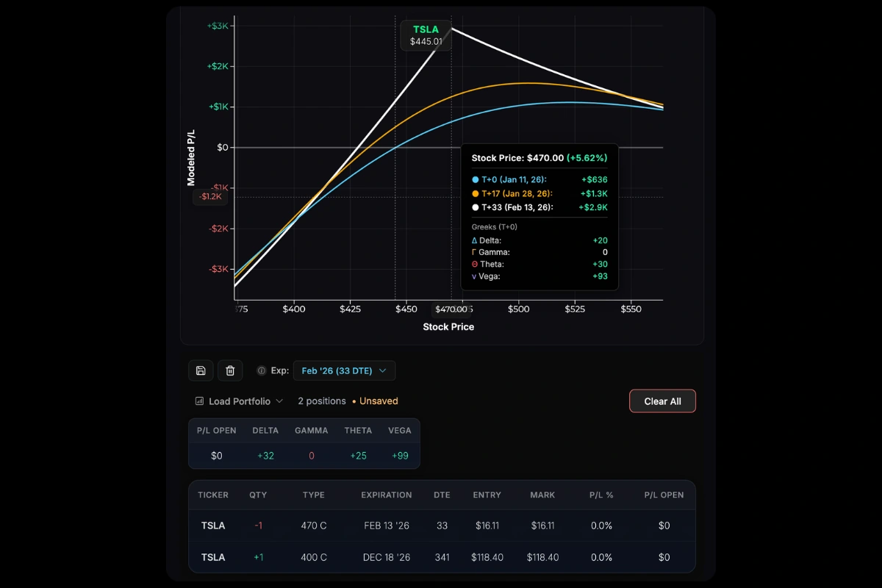Click the $470.00 marker on the price axis

(451, 309)
